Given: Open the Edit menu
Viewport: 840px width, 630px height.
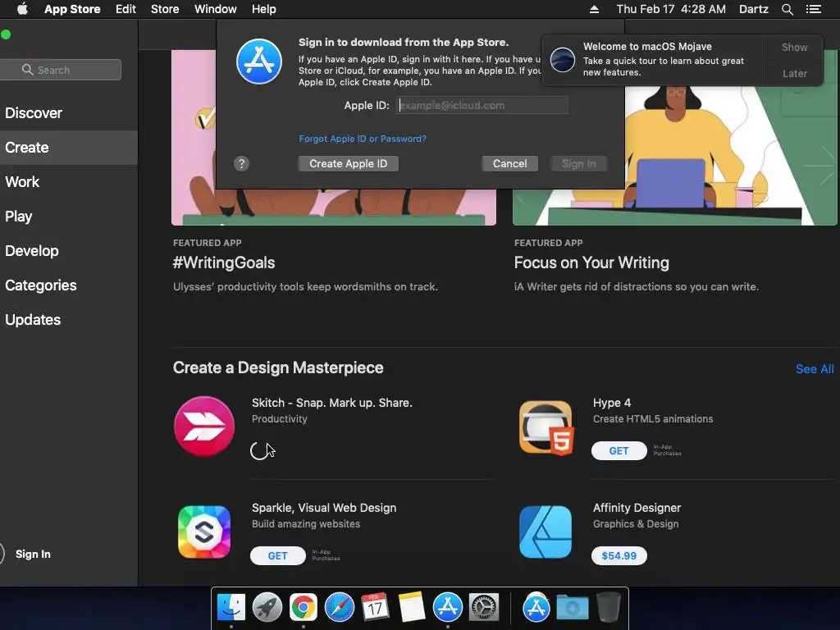Looking at the screenshot, I should click(x=126, y=9).
